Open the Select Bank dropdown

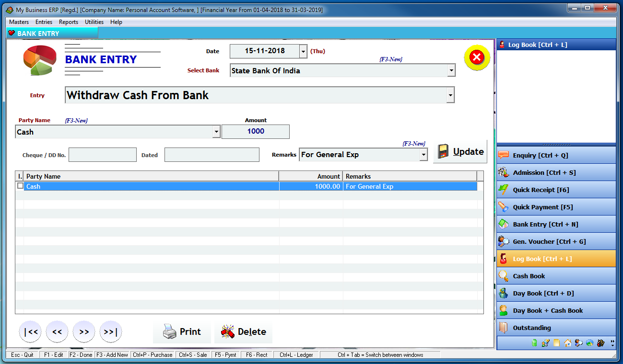click(451, 70)
